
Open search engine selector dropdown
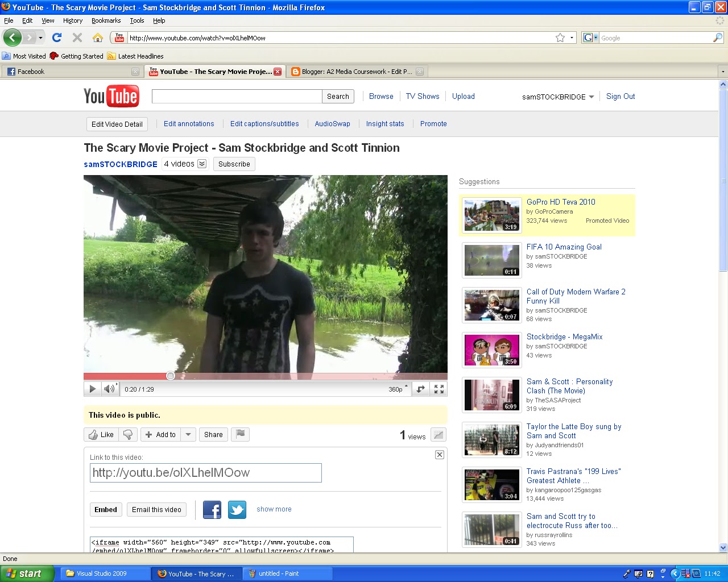pyautogui.click(x=595, y=38)
